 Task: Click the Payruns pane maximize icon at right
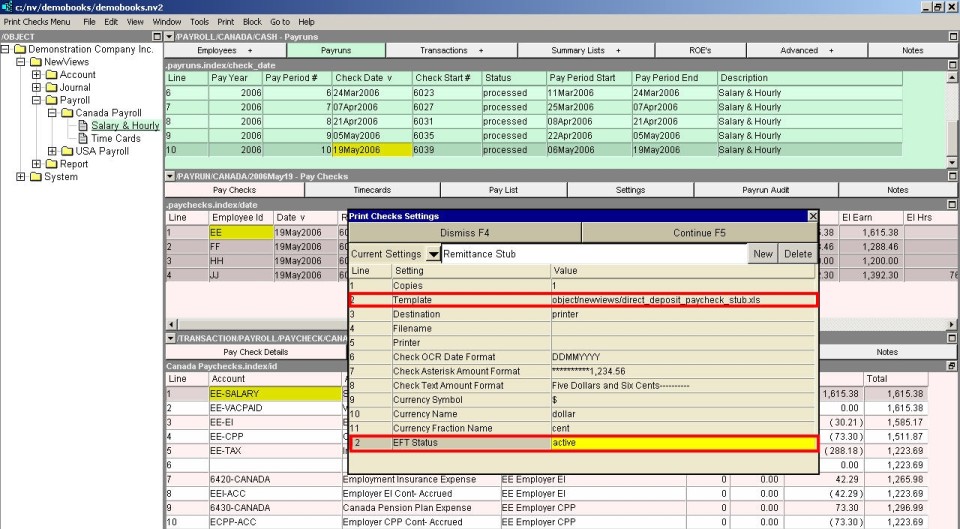pyautogui.click(x=953, y=36)
